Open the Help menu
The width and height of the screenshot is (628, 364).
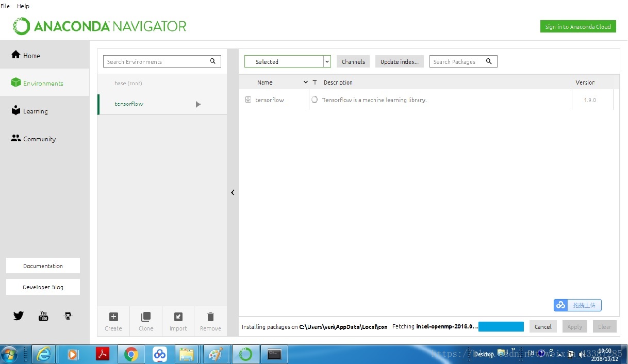(23, 6)
